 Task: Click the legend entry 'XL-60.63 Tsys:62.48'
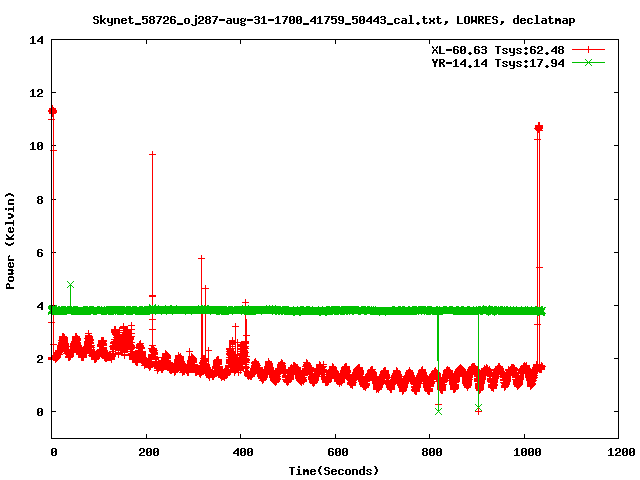click(498, 50)
